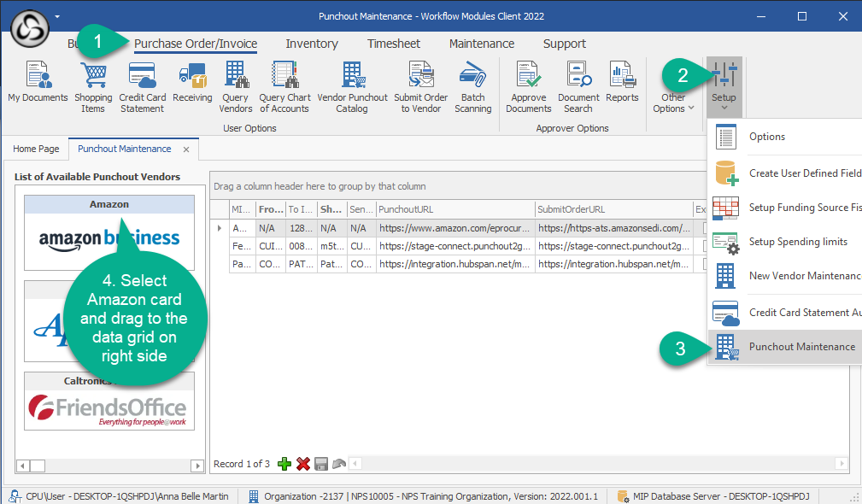Viewport: 862px width, 504px height.
Task: Close the Punchout Maintenance tab
Action: pos(186,149)
